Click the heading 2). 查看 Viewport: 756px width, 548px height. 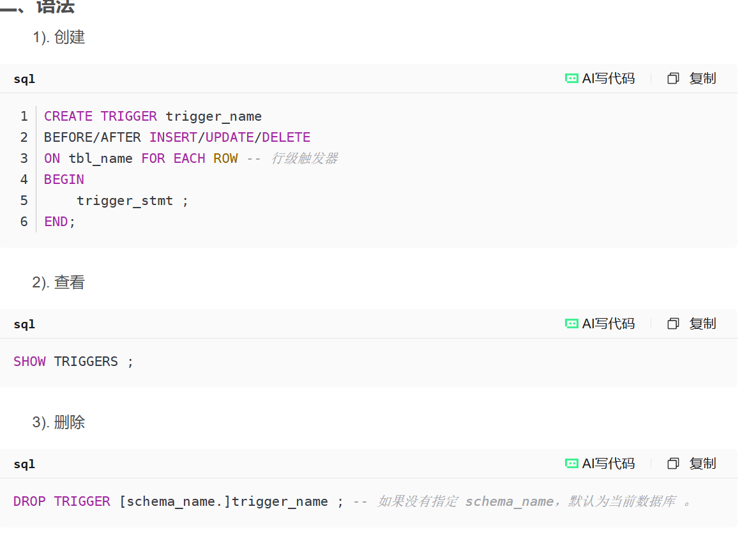click(58, 282)
